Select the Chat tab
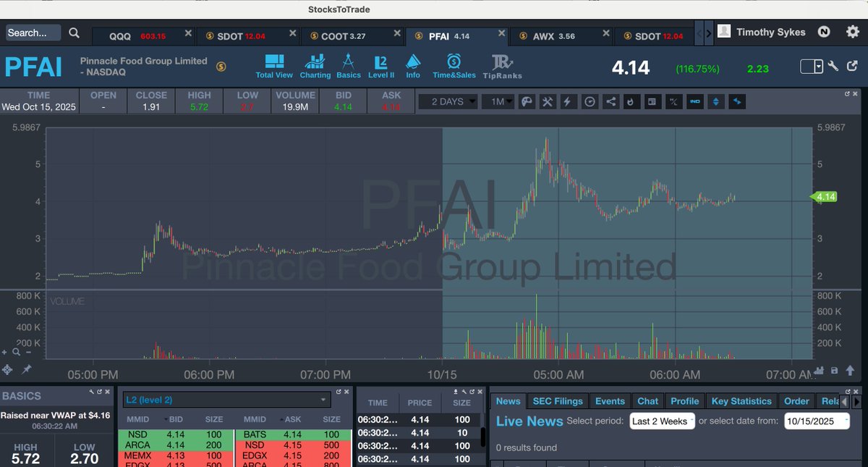This screenshot has width=868, height=467. point(647,401)
